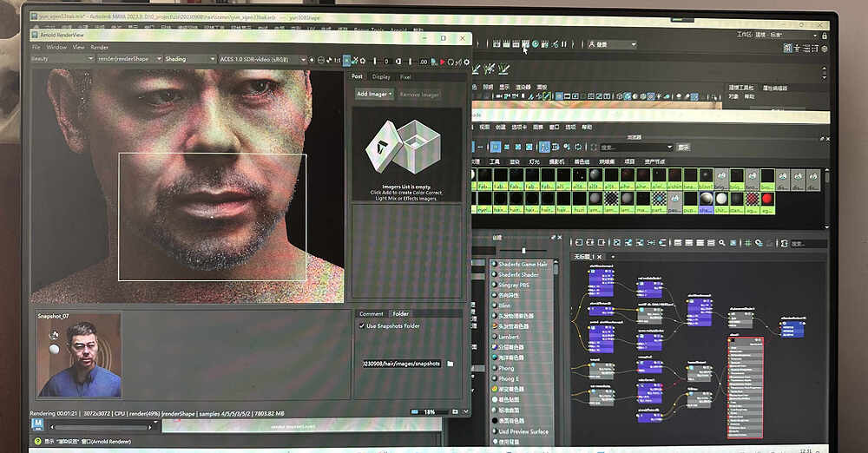Switch to the Pixel tab in RenderView
Viewport: 868px width, 453px height.
point(405,77)
